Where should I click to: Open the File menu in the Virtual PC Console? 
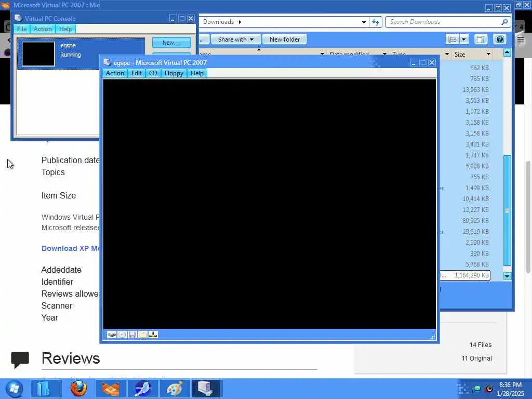(22, 29)
